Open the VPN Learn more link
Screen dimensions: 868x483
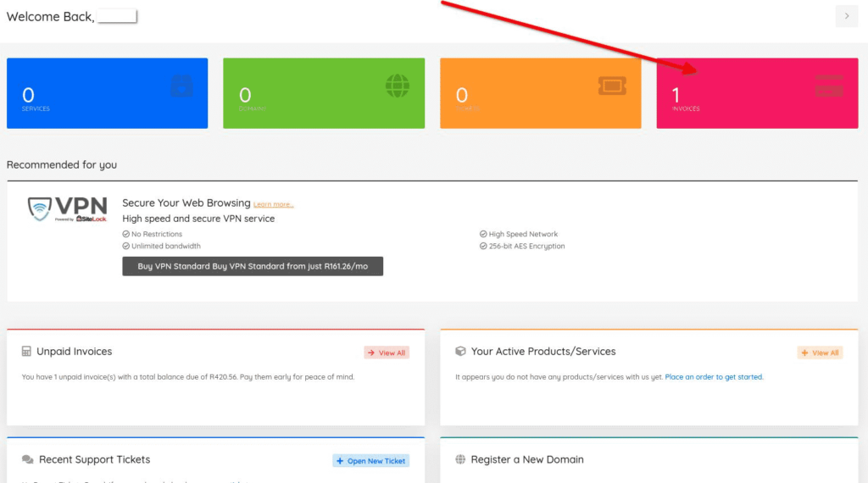pos(274,204)
